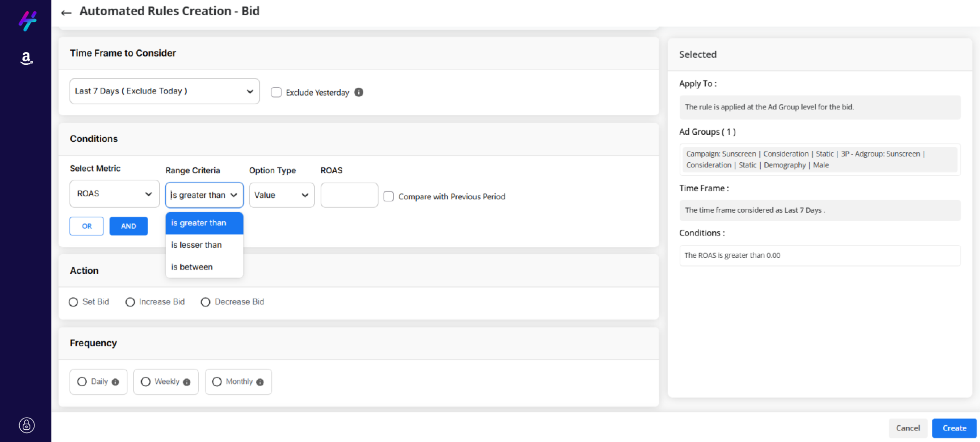Enable the Exclude Yesterday checkbox
The width and height of the screenshot is (980, 442).
[276, 92]
